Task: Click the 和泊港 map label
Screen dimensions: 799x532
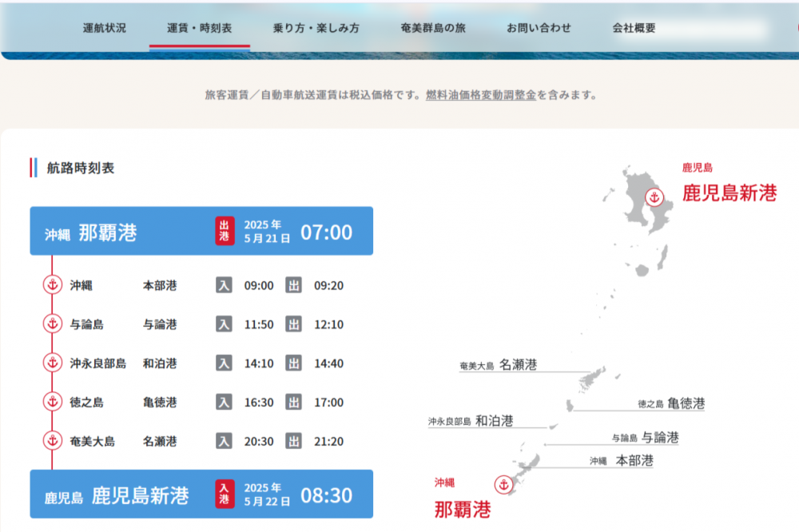Action: tap(494, 420)
